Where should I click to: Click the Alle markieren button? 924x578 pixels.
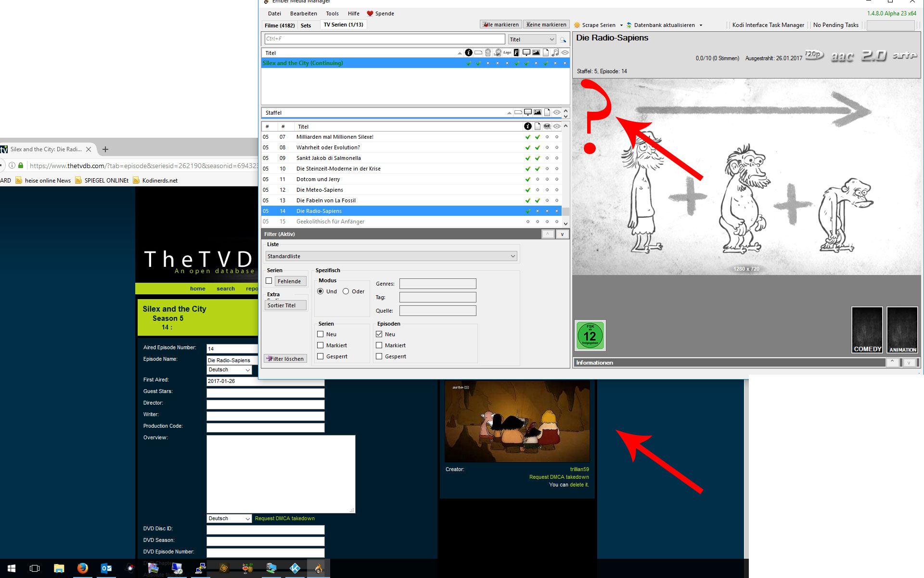(501, 25)
